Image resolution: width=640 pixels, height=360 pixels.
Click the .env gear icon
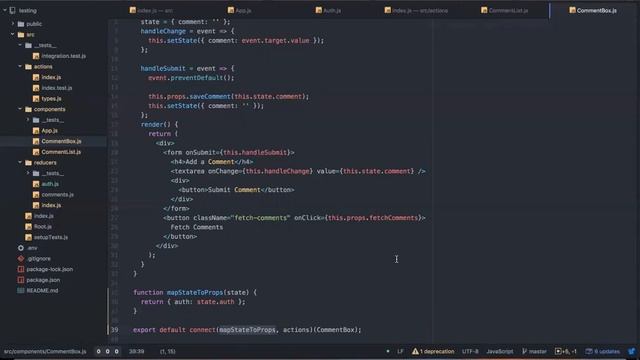(x=21, y=248)
